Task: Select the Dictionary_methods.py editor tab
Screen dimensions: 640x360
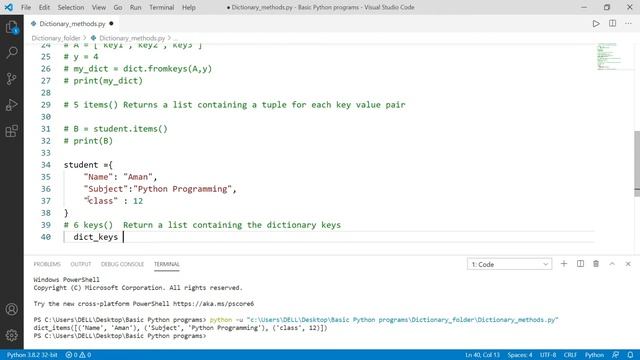Action: pos(72,24)
